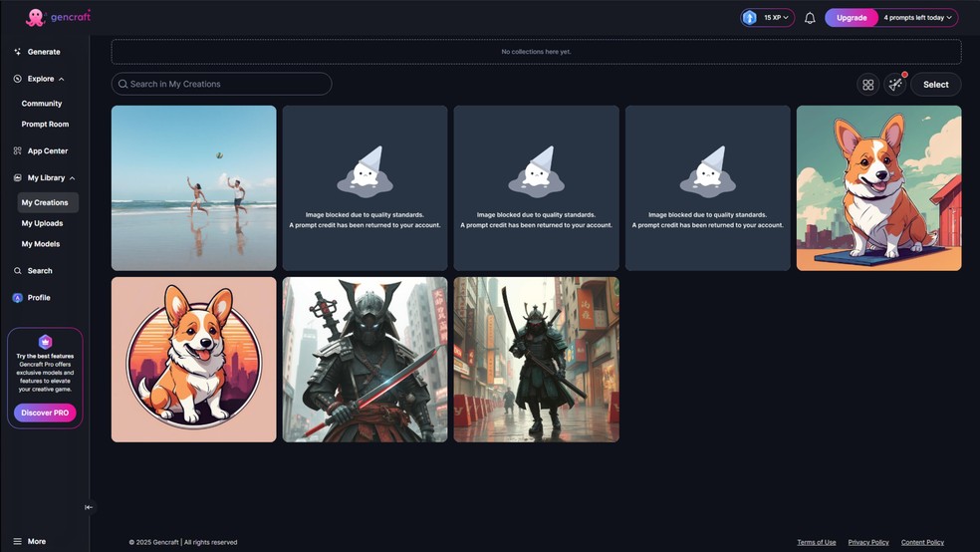
Task: Open the More menu
Action: 36,541
